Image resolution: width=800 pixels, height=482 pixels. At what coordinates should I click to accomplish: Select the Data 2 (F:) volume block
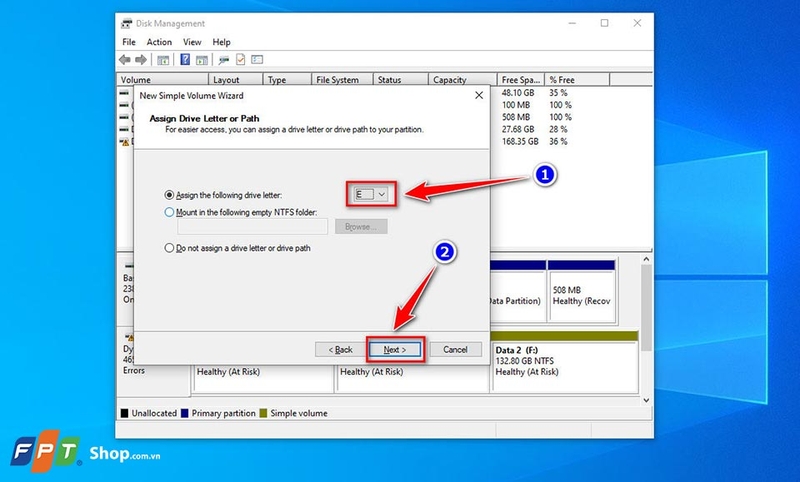pos(565,361)
